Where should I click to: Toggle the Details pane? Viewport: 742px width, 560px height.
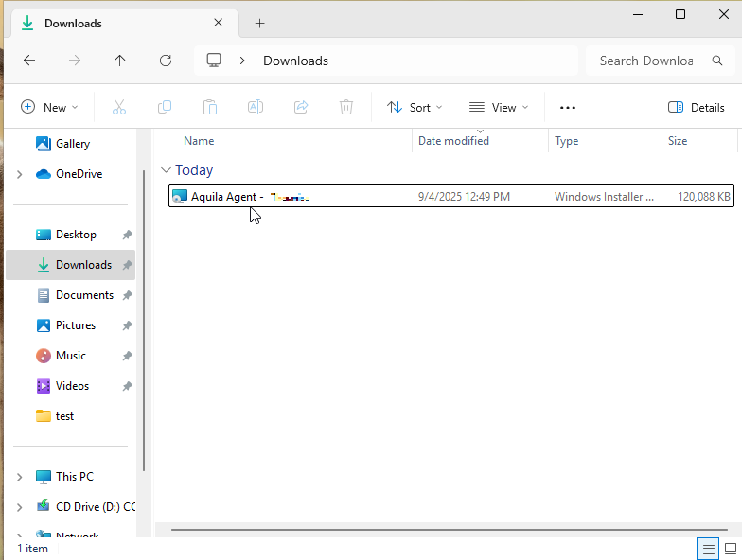(697, 107)
